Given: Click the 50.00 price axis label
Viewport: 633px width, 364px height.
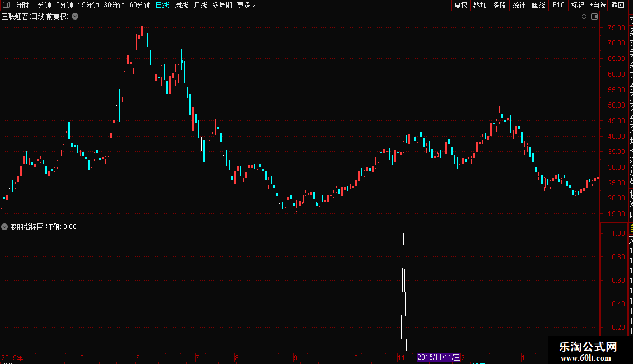Looking at the screenshot, I should coord(616,105).
